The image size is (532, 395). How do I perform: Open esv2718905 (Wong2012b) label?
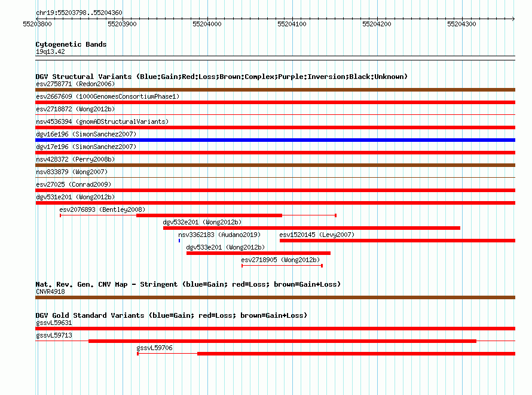pyautogui.click(x=280, y=260)
